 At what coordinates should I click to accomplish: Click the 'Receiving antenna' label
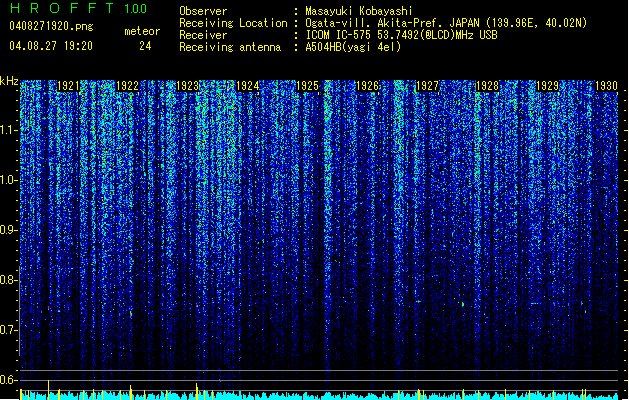[230, 47]
